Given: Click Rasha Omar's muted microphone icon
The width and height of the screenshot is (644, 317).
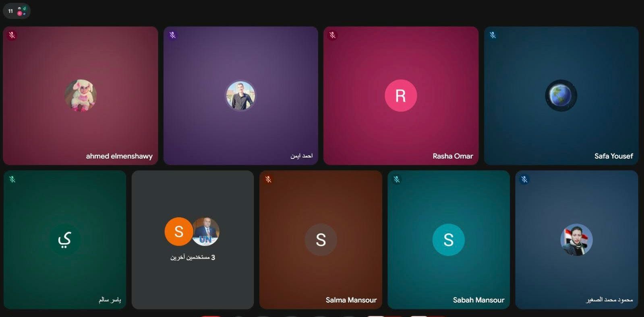Looking at the screenshot, I should (x=333, y=35).
